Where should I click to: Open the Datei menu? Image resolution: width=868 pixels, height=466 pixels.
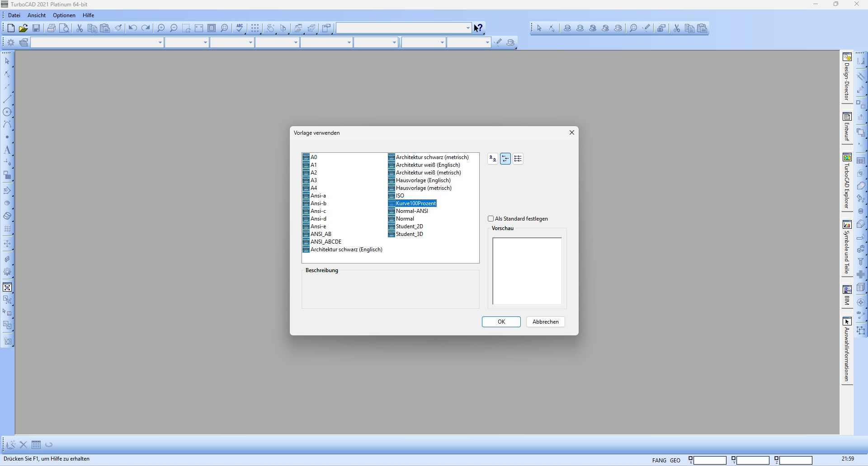tap(14, 15)
